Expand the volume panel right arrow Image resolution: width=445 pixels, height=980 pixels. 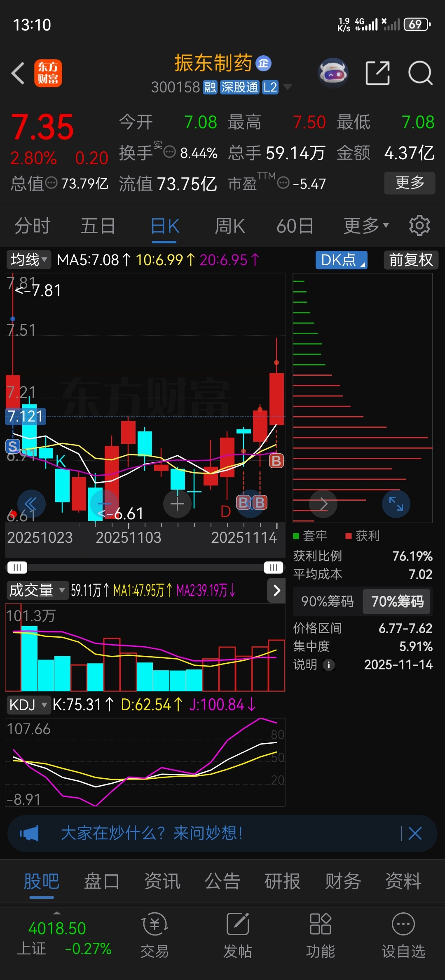point(276,590)
